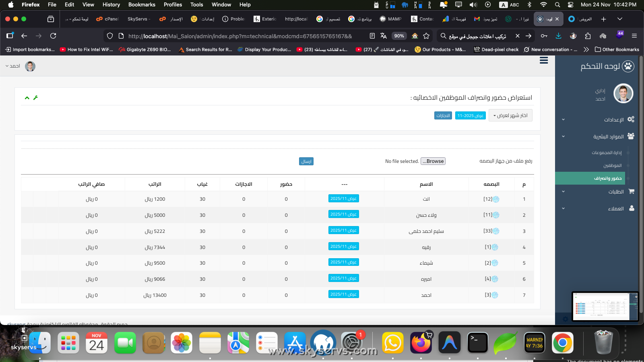Click ارسال to submit the uploaded file
Screen dimensions: 644x362
(306, 161)
